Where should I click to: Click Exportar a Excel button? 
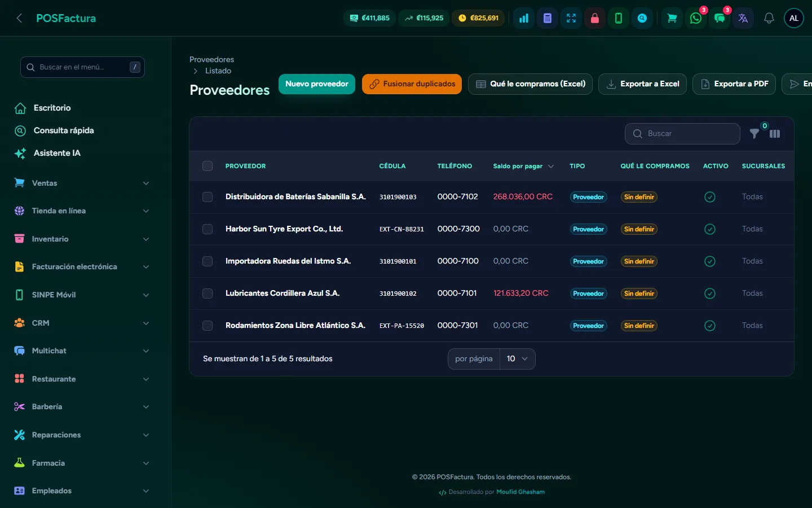click(642, 84)
